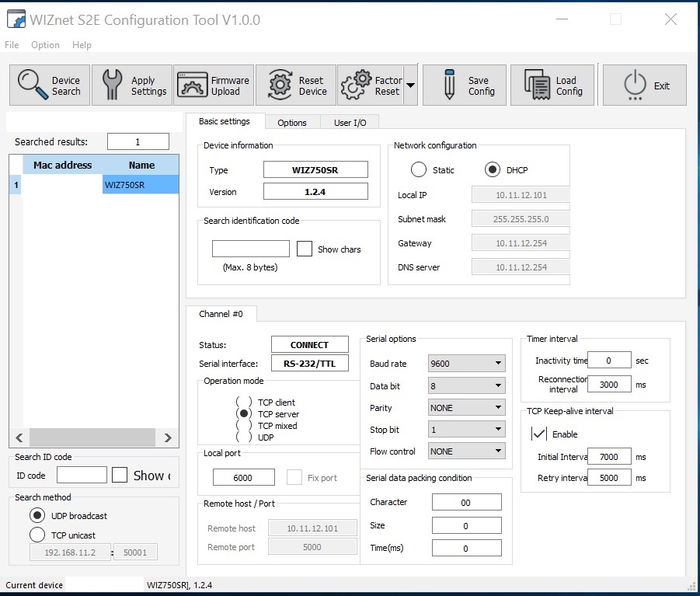The image size is (700, 596).
Task: Switch to the Options tab
Action: pos(292,123)
